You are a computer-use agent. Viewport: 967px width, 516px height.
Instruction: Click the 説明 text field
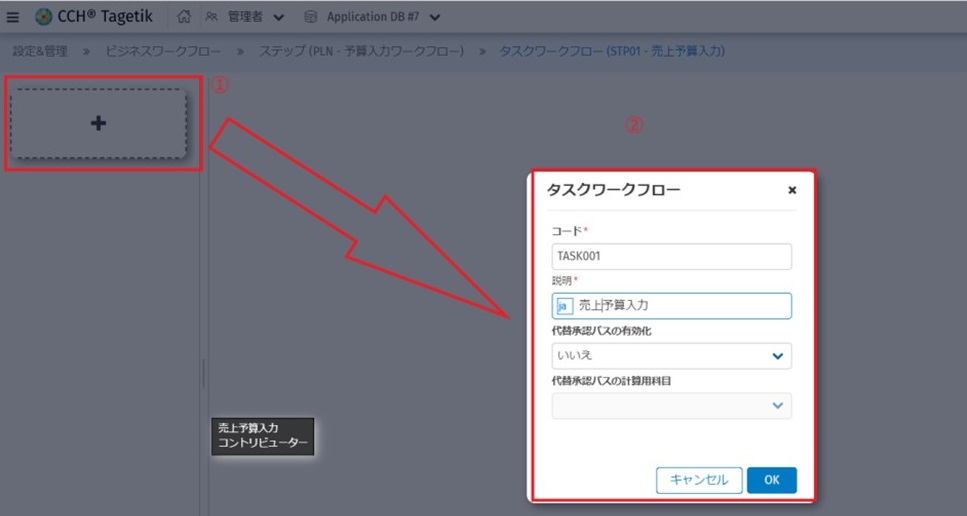point(680,306)
